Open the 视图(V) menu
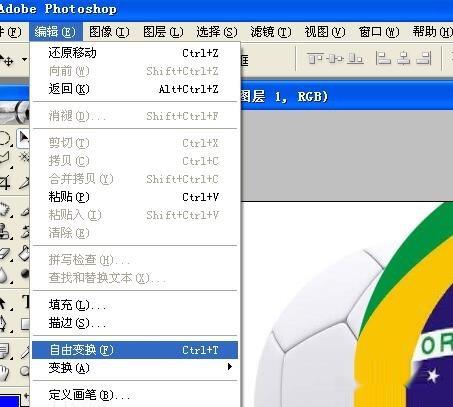This screenshot has height=407, width=453. click(x=325, y=32)
